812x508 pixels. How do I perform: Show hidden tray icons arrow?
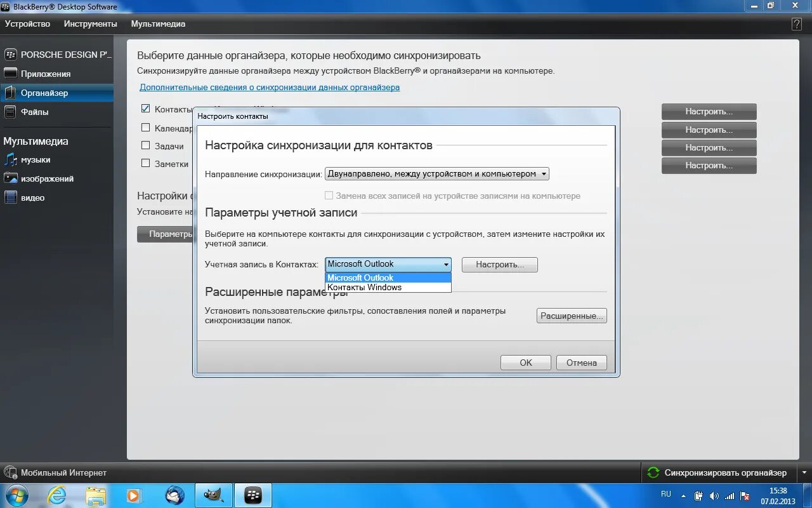pos(683,495)
